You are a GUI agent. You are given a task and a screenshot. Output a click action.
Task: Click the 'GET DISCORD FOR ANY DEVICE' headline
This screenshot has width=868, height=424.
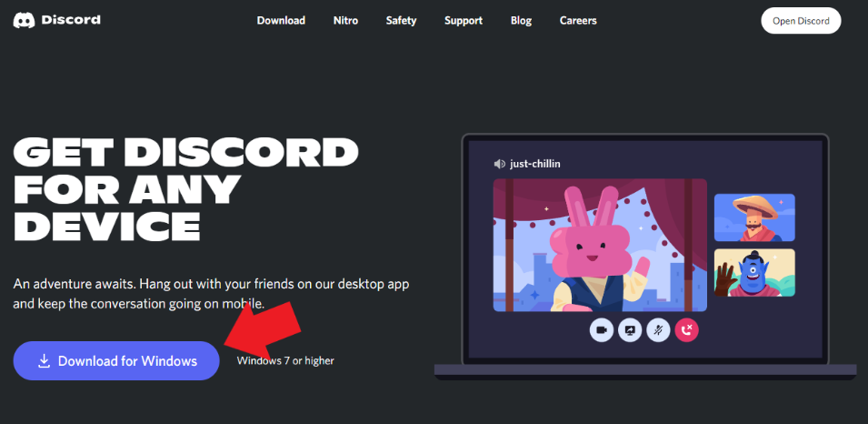(185, 188)
